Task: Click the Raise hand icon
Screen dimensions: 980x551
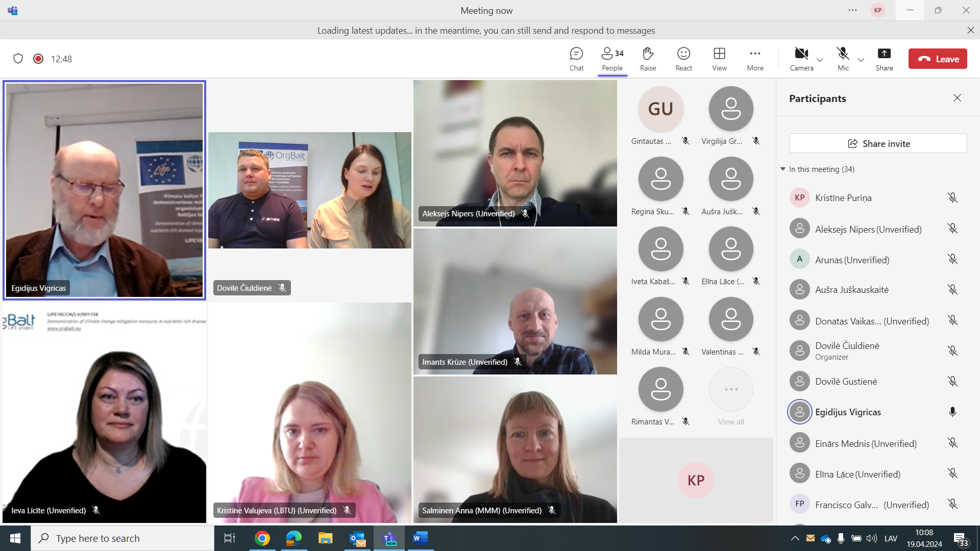Action: coord(648,59)
